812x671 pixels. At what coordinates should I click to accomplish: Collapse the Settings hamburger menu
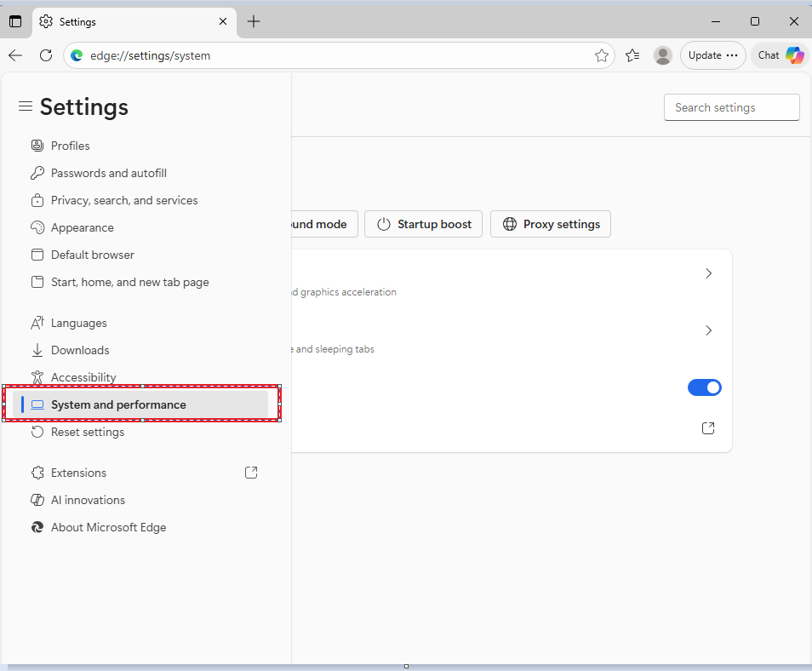tap(26, 106)
